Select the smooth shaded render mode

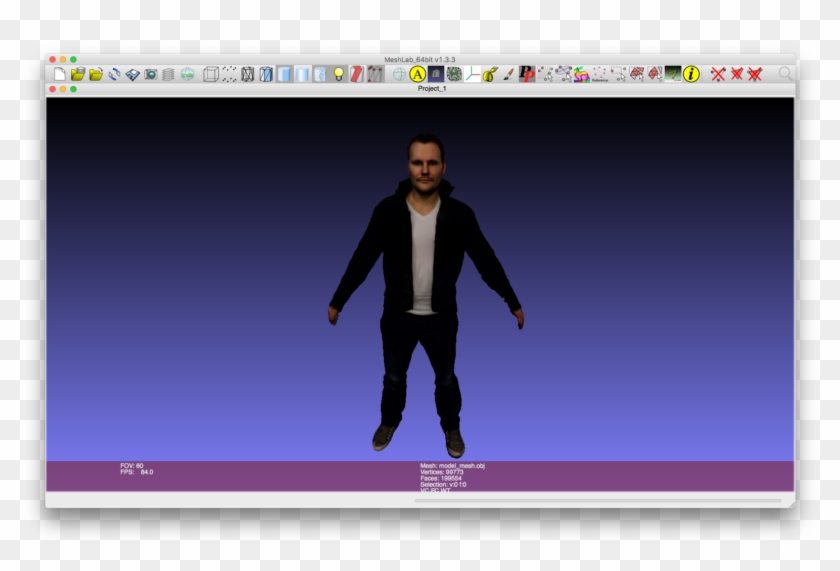coord(302,74)
